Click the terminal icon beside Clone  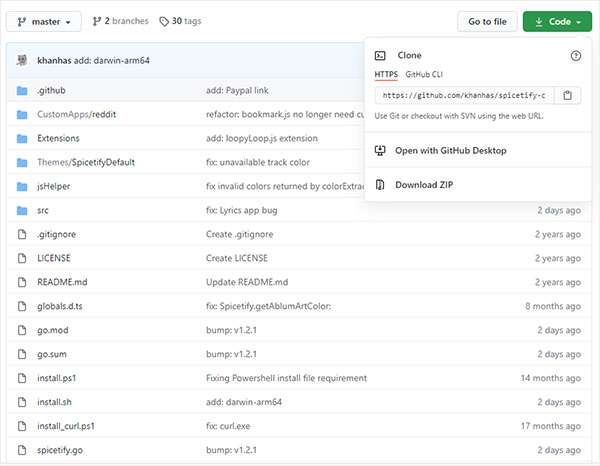click(380, 56)
